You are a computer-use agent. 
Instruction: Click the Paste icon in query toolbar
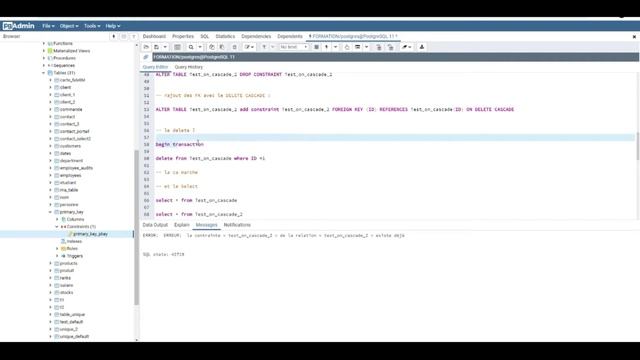point(222,47)
